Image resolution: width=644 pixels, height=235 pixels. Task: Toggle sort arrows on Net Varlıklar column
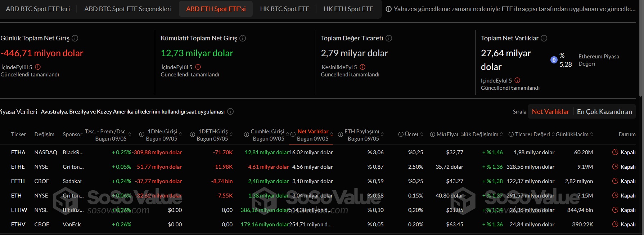click(332, 134)
